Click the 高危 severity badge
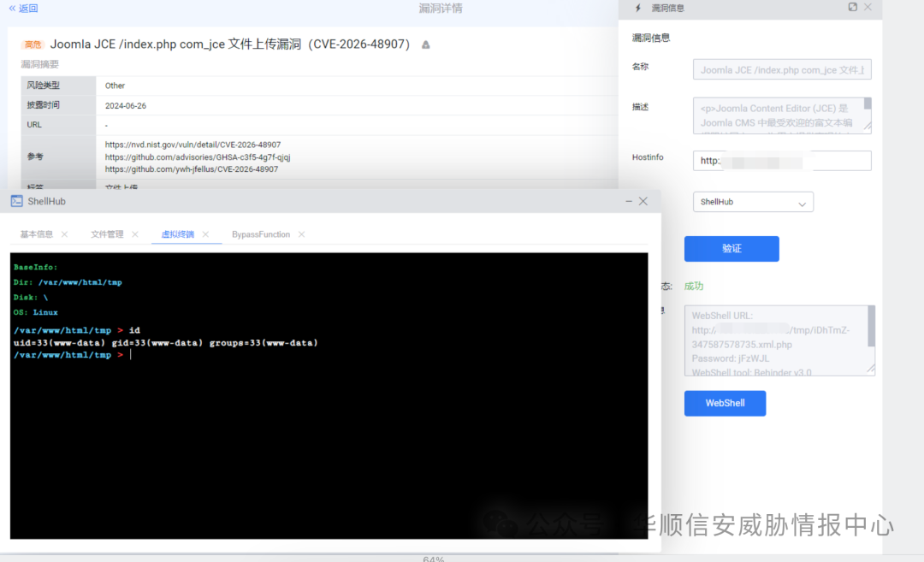The image size is (924, 562). coord(33,44)
